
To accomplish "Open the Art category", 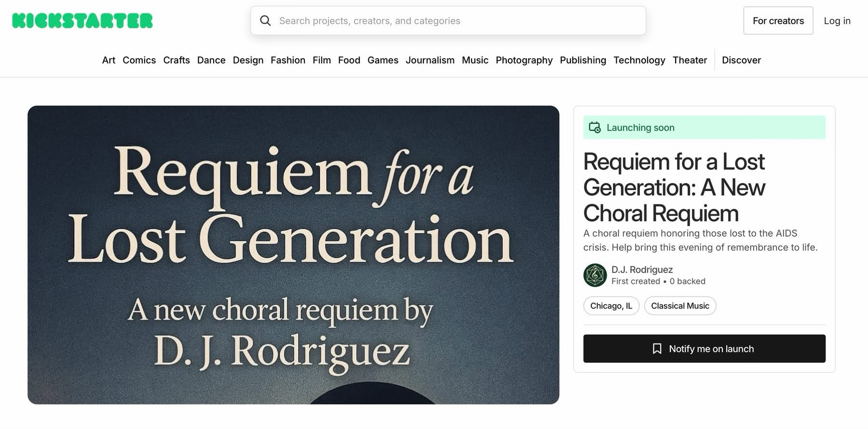I will pyautogui.click(x=108, y=60).
